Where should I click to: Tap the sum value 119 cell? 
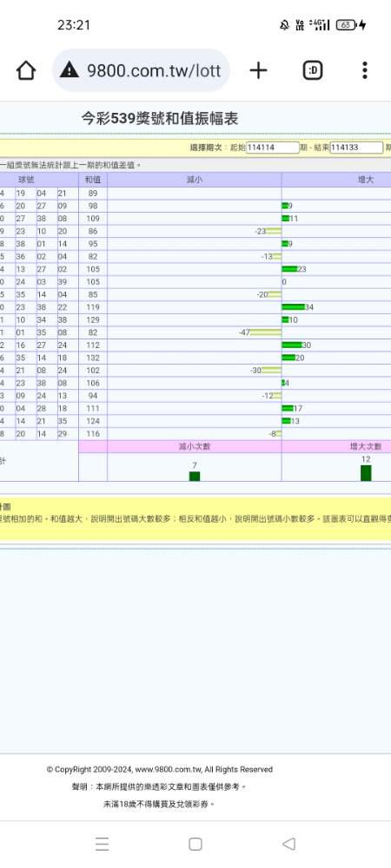coord(92,307)
